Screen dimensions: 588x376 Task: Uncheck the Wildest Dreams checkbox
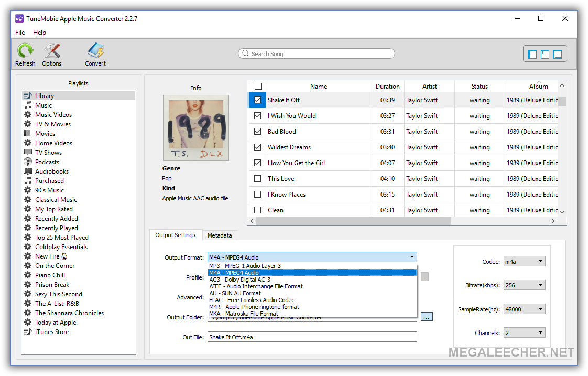click(x=258, y=147)
